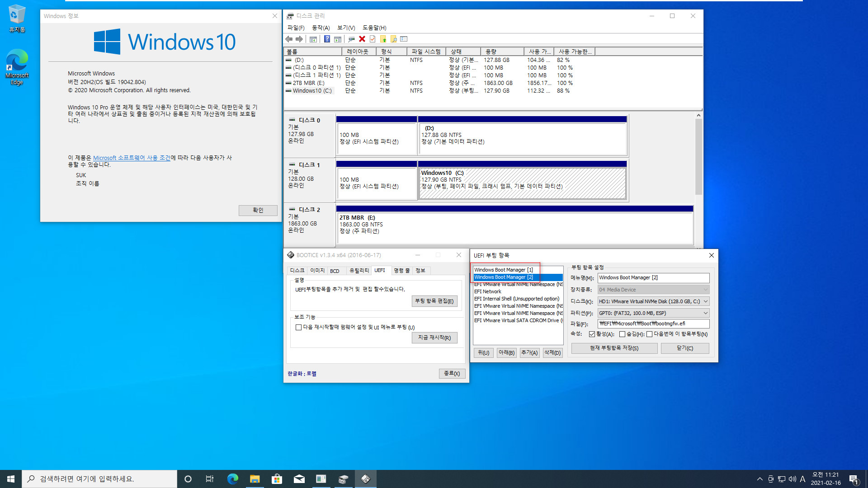Open Microsoft software license terms link
Screen dimensions: 868x488
(132, 158)
